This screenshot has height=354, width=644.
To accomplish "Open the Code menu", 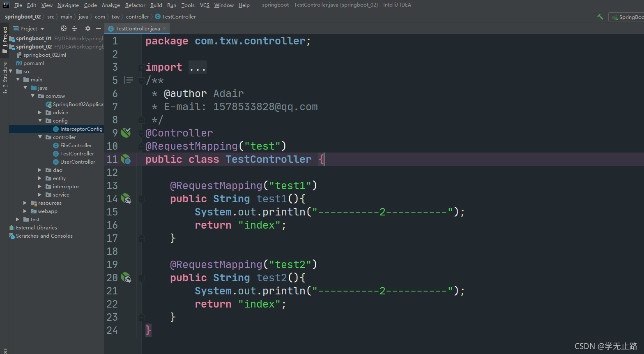I will pos(90,5).
